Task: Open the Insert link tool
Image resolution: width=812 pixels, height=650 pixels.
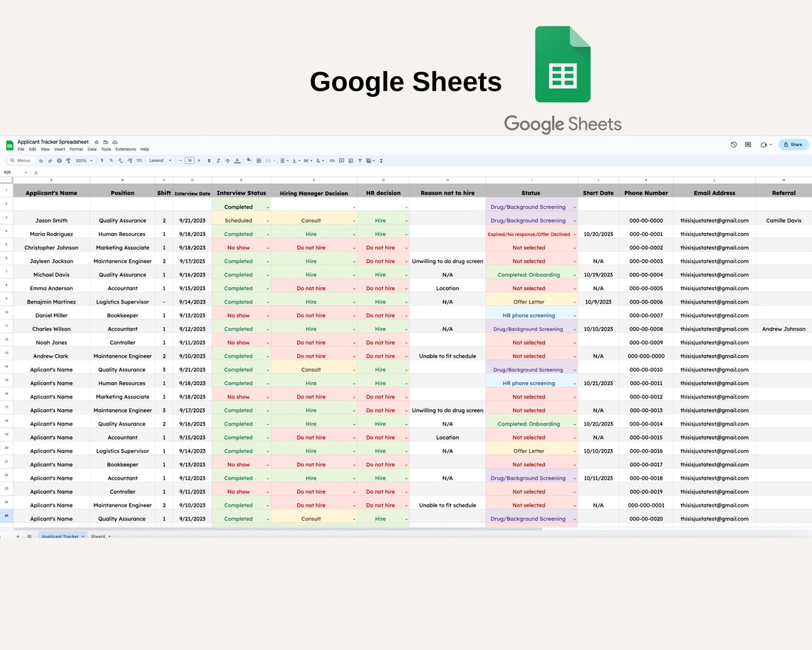Action: (x=333, y=160)
